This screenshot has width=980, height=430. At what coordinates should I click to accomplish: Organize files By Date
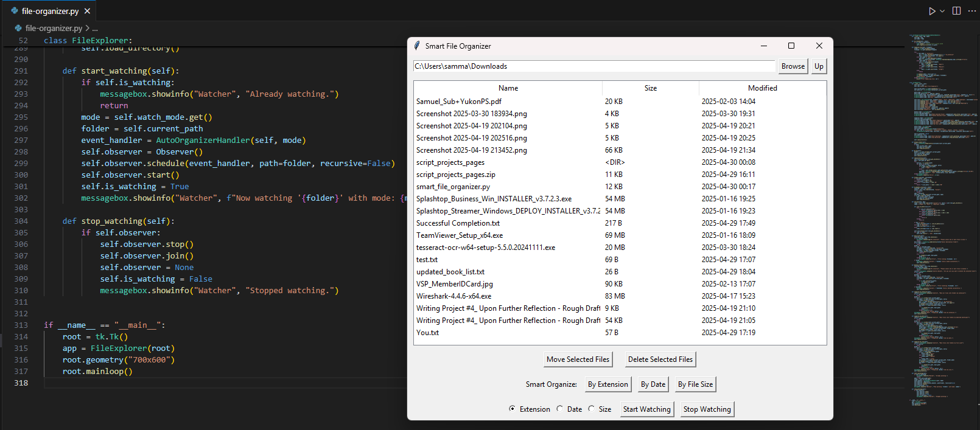click(653, 384)
